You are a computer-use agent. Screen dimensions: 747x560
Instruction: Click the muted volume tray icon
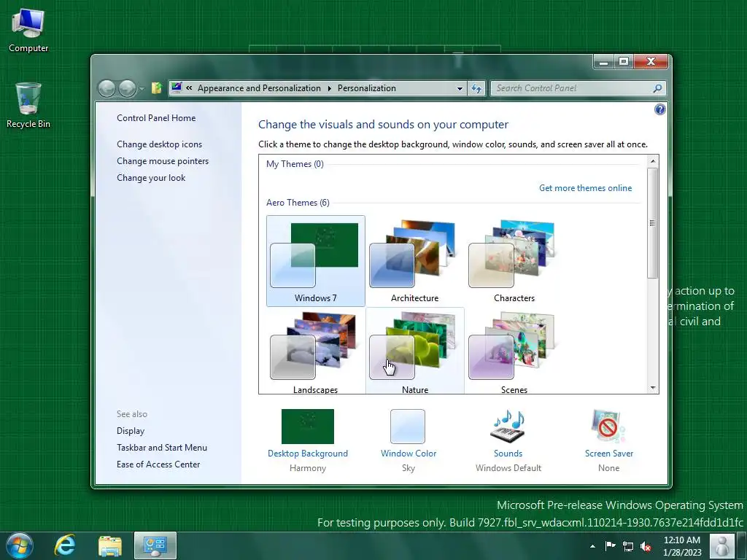(646, 547)
